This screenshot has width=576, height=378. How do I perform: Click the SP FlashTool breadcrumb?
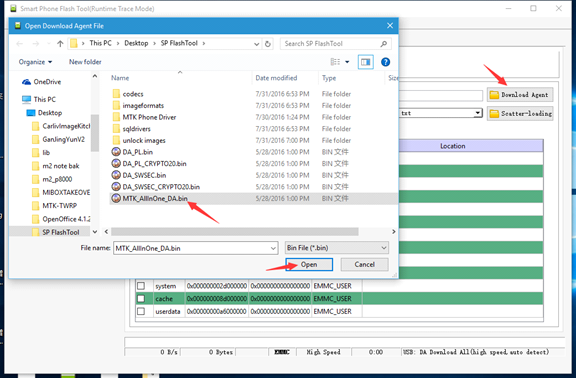click(x=179, y=43)
